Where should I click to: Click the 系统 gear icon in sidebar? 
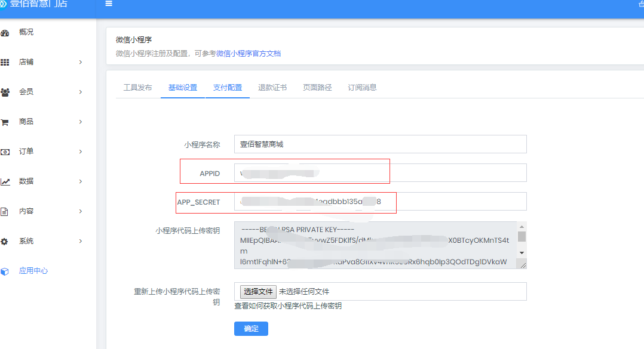(5, 241)
